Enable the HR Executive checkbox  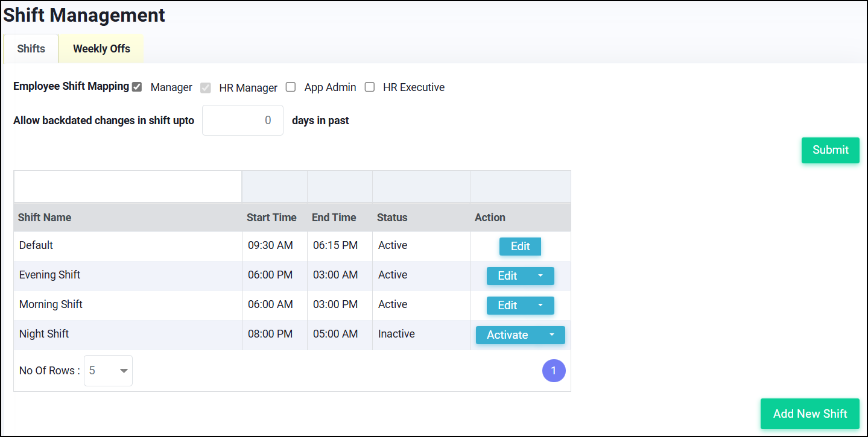370,87
